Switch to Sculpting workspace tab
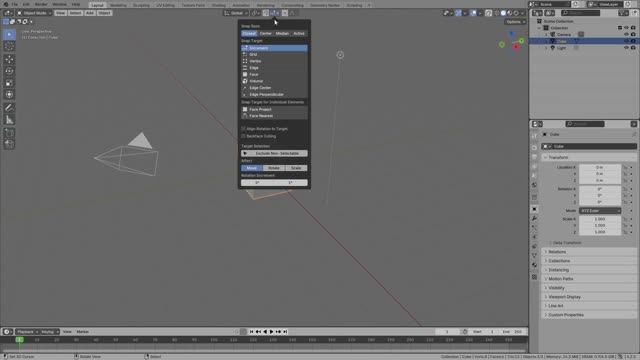The width and height of the screenshot is (640, 360). pyautogui.click(x=141, y=5)
